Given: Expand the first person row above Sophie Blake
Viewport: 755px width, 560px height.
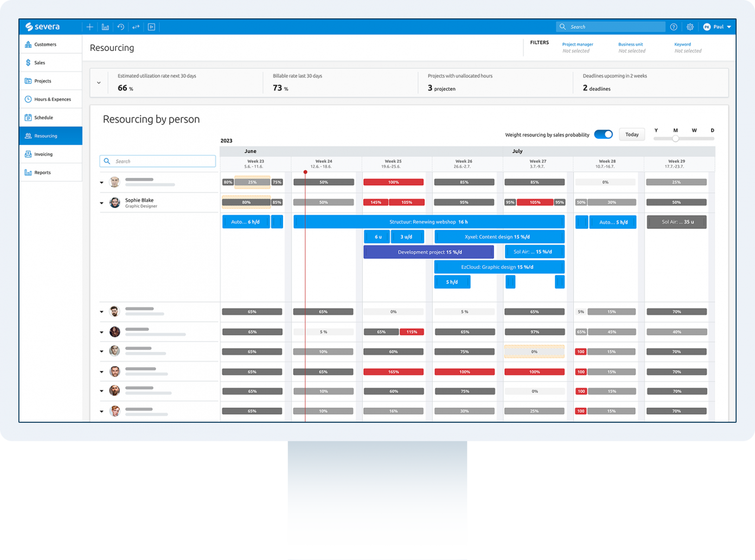Looking at the screenshot, I should tap(101, 183).
